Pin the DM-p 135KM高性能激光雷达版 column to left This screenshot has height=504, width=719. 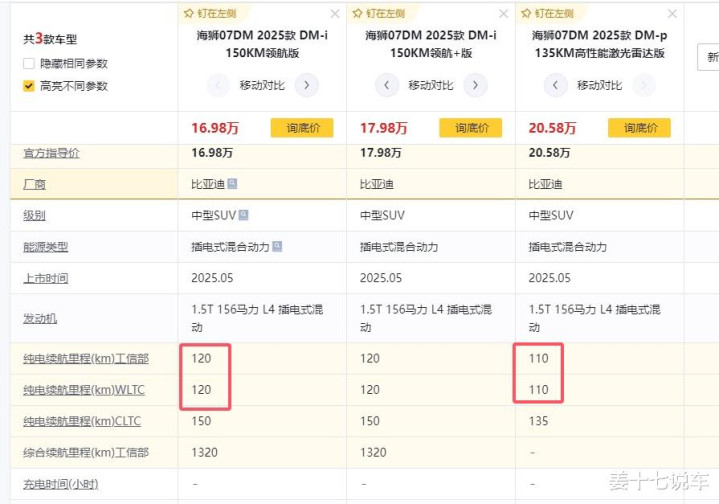point(548,14)
